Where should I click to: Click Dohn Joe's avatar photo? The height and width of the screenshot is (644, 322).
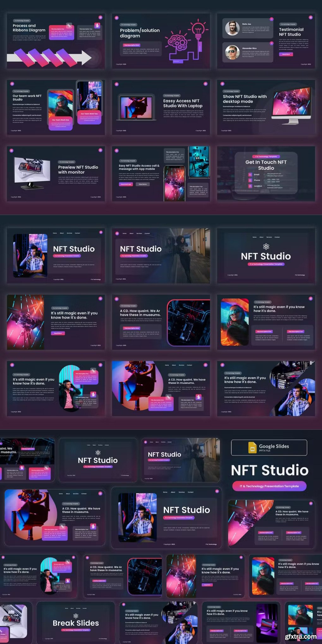[232, 28]
